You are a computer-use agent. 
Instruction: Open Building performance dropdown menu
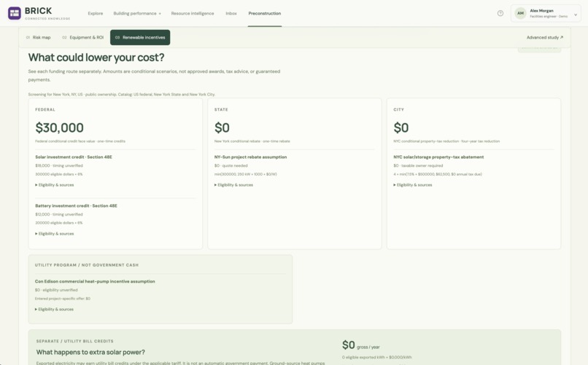point(137,13)
